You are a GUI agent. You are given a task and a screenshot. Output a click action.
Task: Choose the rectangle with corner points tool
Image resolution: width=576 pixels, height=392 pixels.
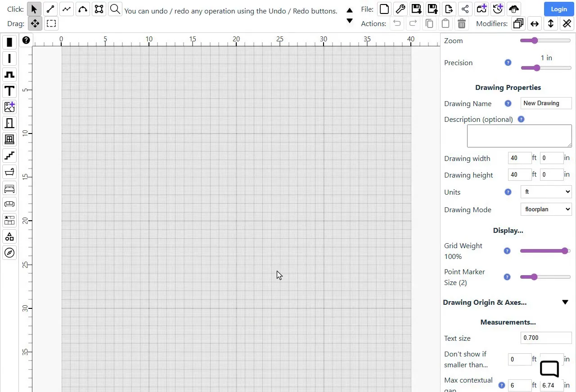tap(99, 9)
